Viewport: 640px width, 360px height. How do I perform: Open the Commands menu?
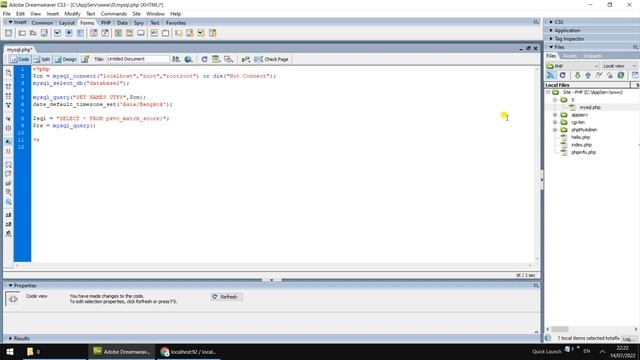click(x=113, y=14)
